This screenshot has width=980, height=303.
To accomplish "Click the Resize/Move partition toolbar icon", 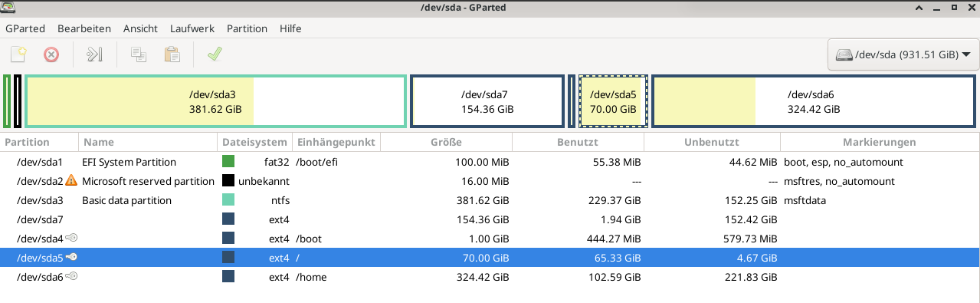I will point(94,54).
